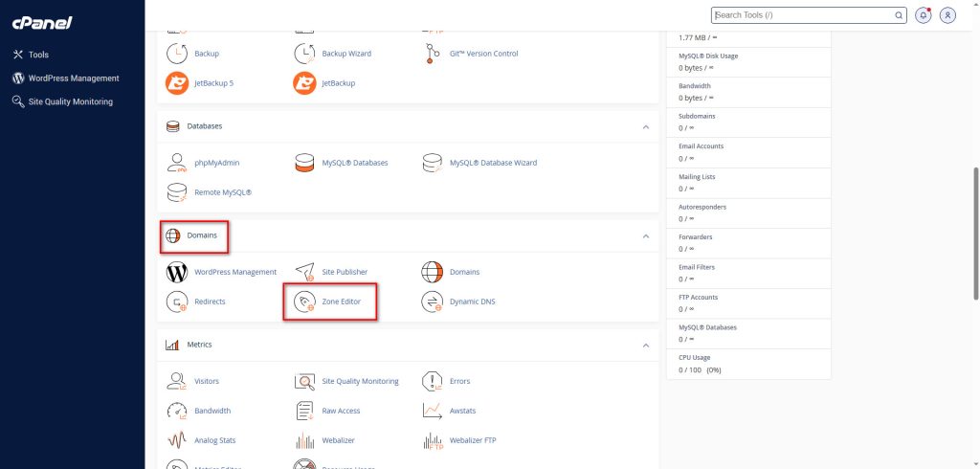The width and height of the screenshot is (980, 469).
Task: Click the phpMyAdmin icon
Action: pyautogui.click(x=177, y=163)
